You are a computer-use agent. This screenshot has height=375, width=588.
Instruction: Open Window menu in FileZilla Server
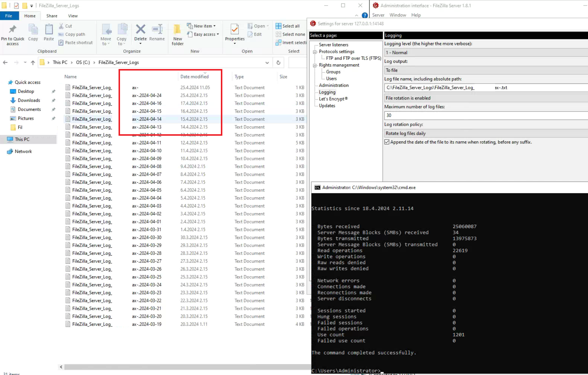(398, 15)
